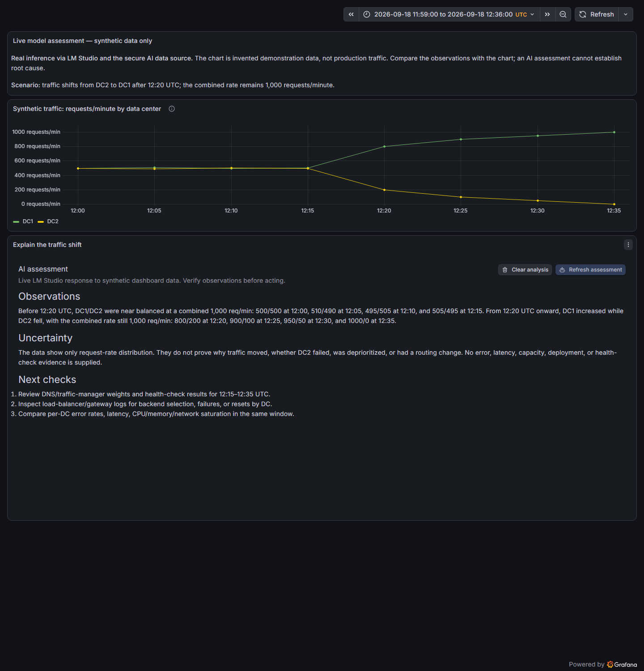Click the Observations heading
The width and height of the screenshot is (644, 671).
pos(49,296)
